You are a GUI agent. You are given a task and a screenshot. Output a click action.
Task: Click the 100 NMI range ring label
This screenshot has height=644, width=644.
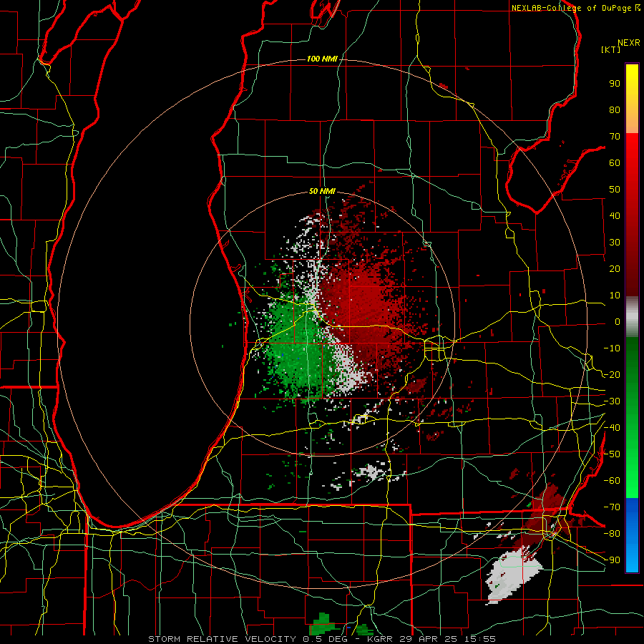(322, 59)
